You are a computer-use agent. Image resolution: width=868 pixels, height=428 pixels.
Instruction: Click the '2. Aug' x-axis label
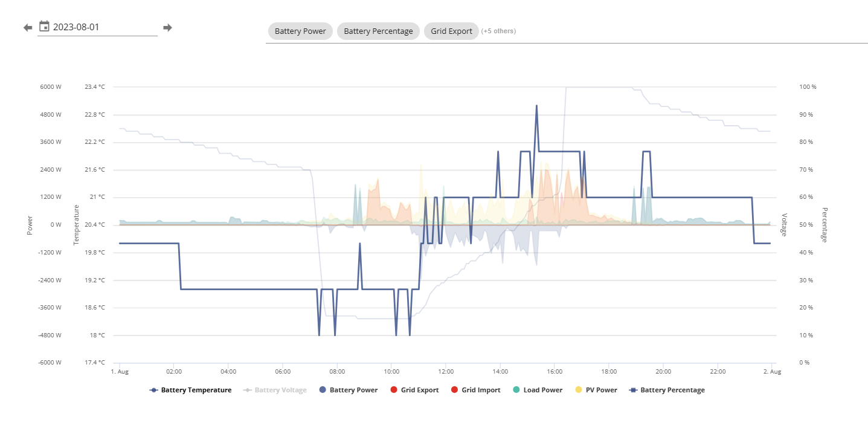773,371
